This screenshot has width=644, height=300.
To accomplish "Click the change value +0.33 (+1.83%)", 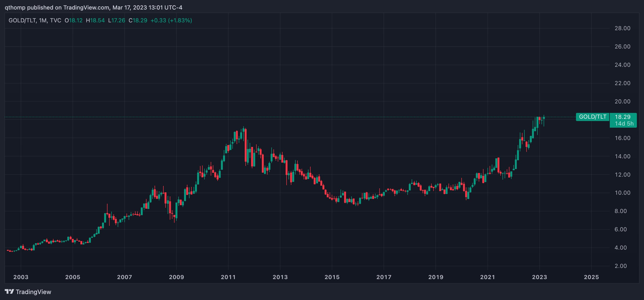I will click(171, 20).
